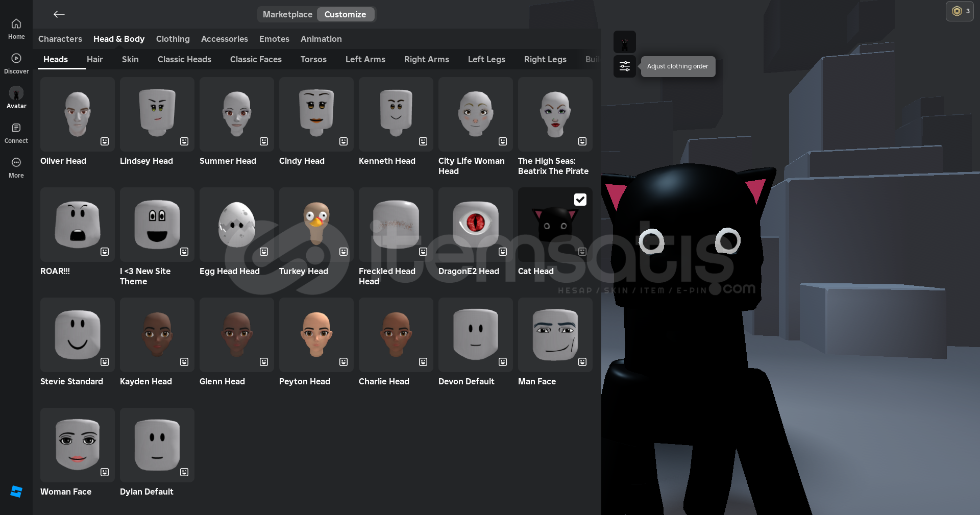
Task: Select the Right Arms subtab
Action: [427, 59]
